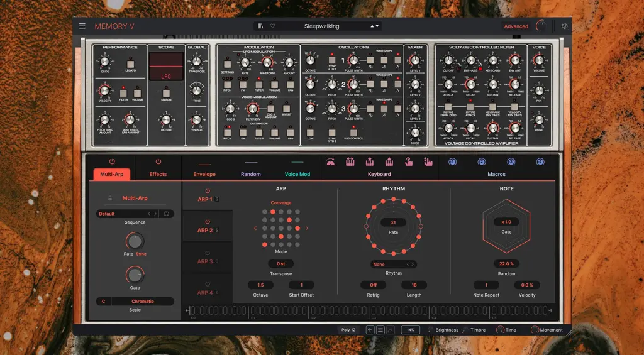644x355 pixels.
Task: Click the undo arrow in bottom bar
Action: 370,330
